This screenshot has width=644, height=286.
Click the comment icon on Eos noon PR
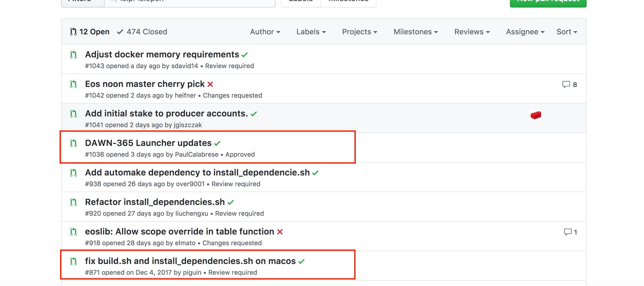pyautogui.click(x=566, y=85)
